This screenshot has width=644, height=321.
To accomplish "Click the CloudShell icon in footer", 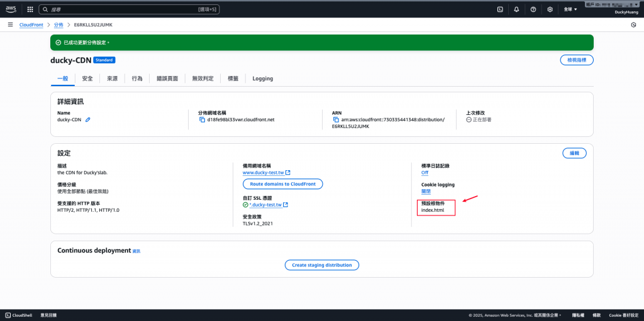I will point(8,315).
